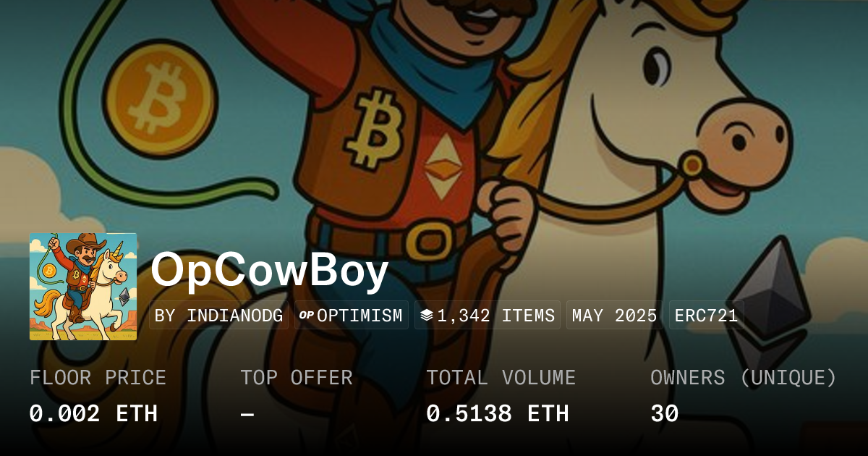This screenshot has width=868, height=456.
Task: Click the OpCowBoy collection title
Action: pos(270,272)
